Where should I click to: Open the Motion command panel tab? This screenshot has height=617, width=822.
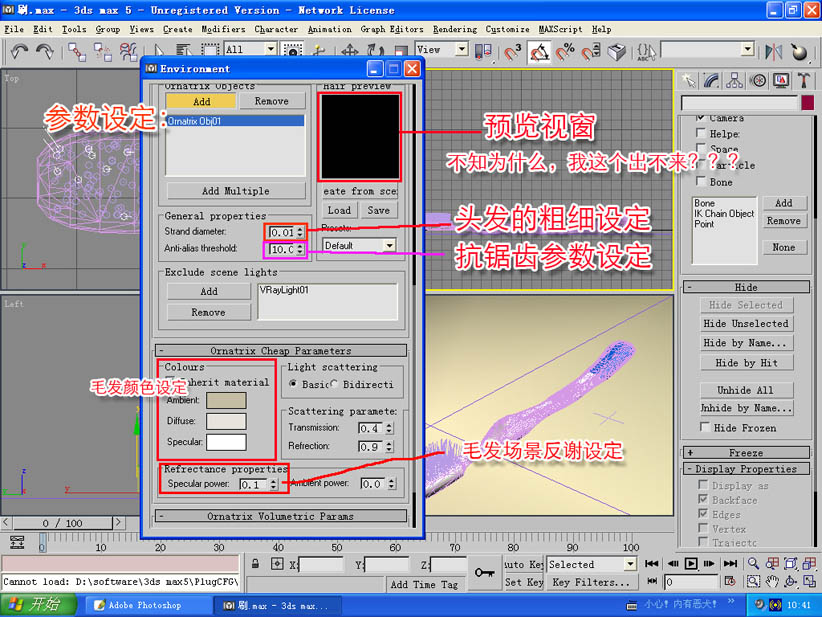(758, 81)
